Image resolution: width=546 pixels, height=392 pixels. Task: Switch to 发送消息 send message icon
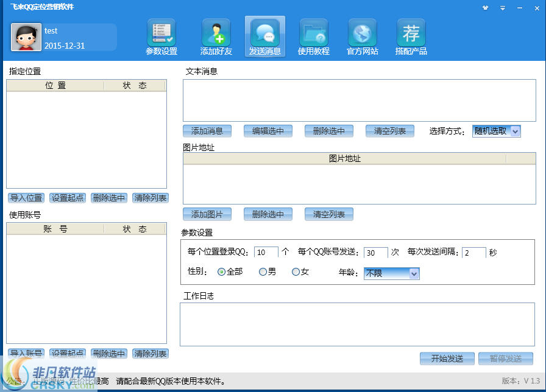tap(264, 37)
